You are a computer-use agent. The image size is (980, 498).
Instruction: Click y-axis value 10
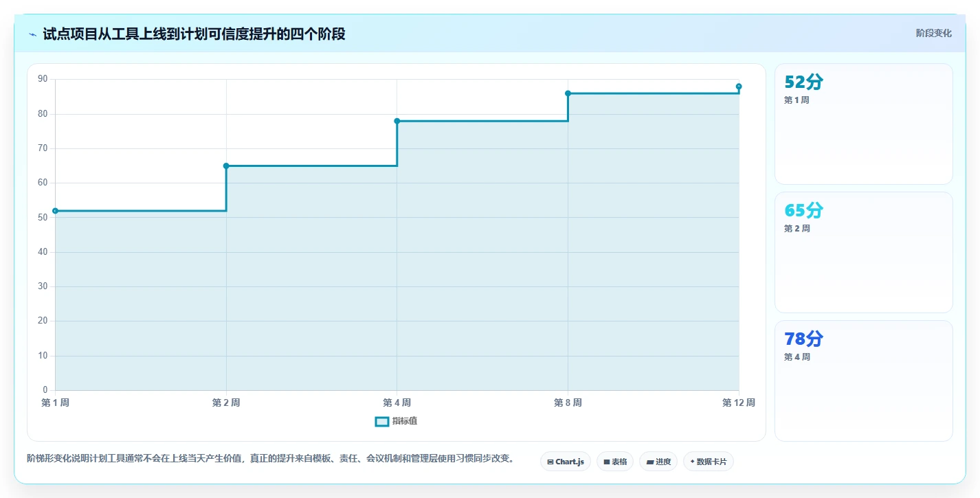point(43,356)
